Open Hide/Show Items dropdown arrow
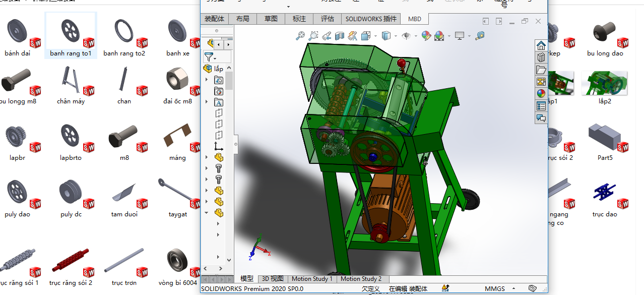Image resolution: width=644 pixels, height=295 pixels. (x=415, y=36)
